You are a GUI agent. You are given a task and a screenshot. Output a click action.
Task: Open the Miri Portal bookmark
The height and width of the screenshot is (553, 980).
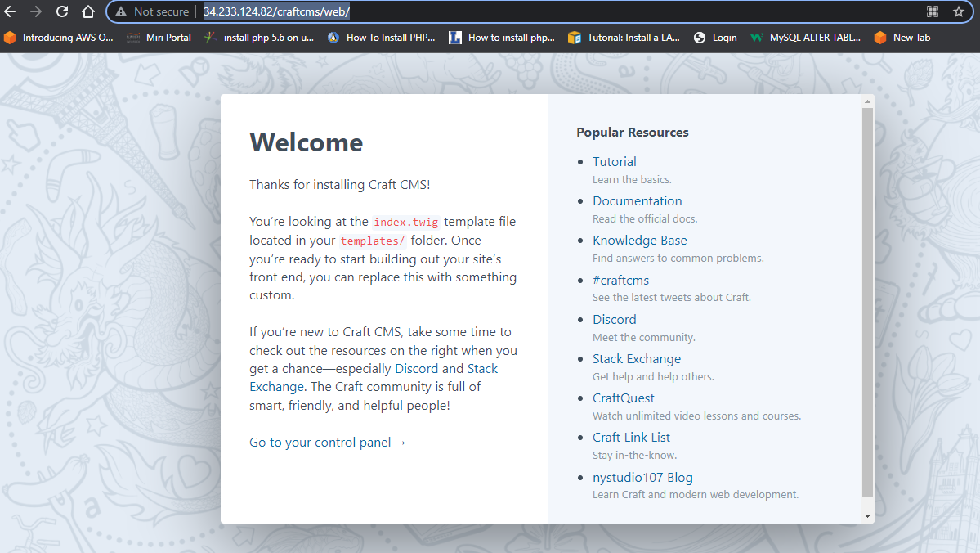pos(159,38)
